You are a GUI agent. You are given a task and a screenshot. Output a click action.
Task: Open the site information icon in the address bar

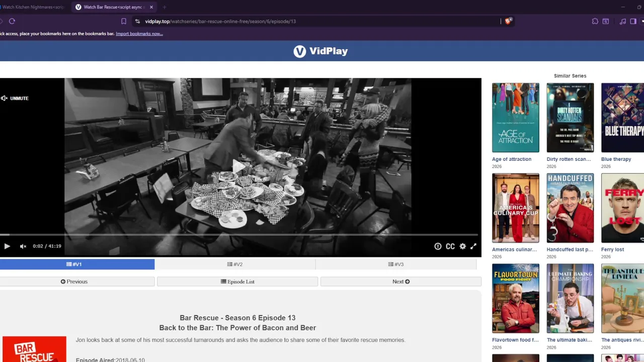pos(137,21)
